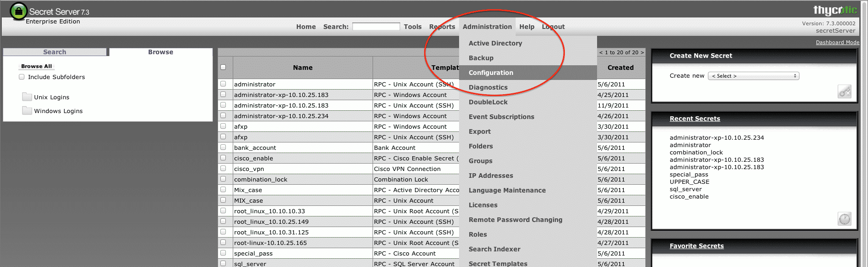Open the Home menu item

(x=306, y=27)
